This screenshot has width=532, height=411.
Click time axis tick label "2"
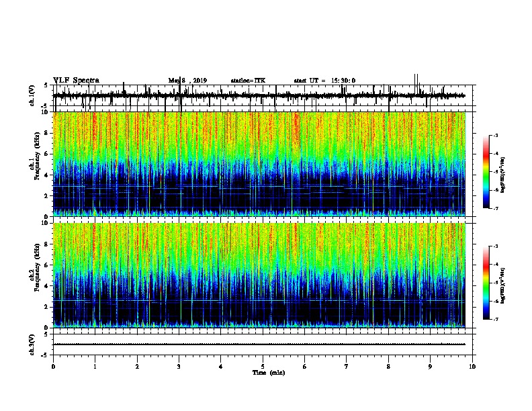pos(137,367)
